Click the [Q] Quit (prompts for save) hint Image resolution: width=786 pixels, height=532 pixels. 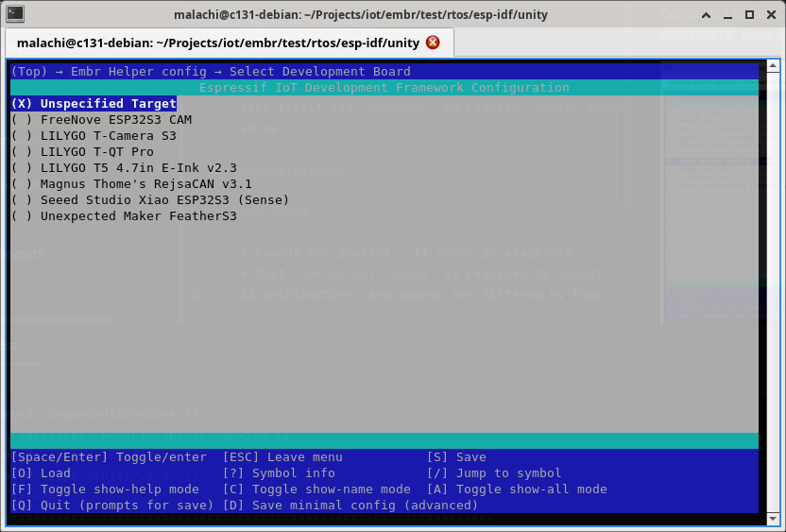(112, 506)
